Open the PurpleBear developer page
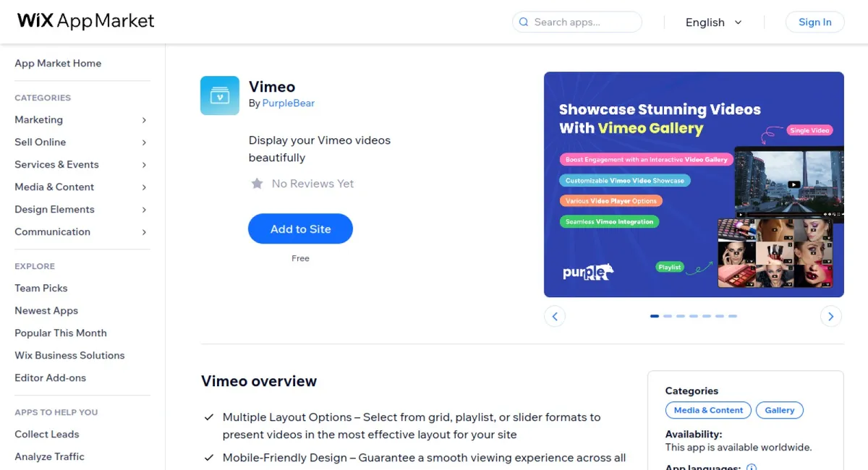868x470 pixels. [289, 103]
